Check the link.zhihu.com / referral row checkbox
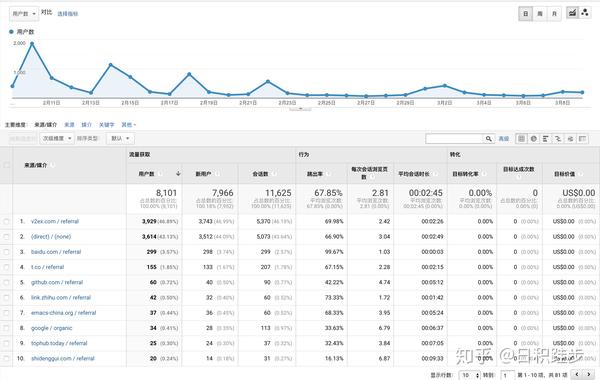This screenshot has height=380, width=600. [6, 297]
